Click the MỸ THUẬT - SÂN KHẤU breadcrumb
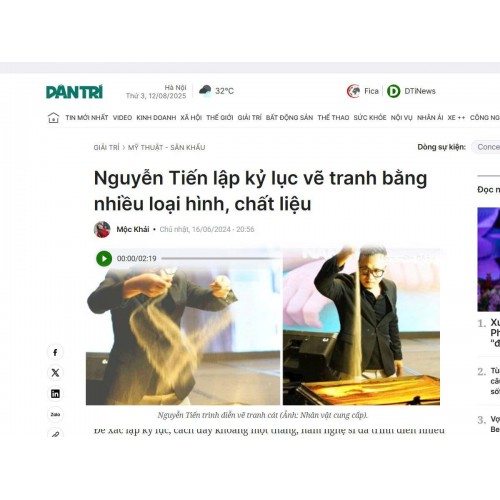The width and height of the screenshot is (500, 500). click(x=167, y=147)
